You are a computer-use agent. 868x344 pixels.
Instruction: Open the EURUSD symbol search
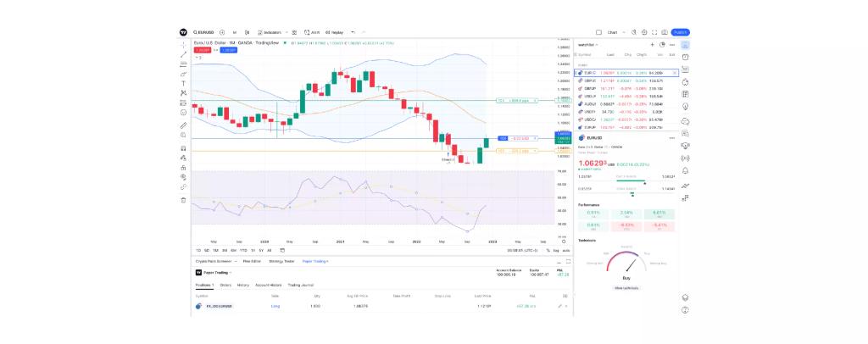(x=203, y=33)
